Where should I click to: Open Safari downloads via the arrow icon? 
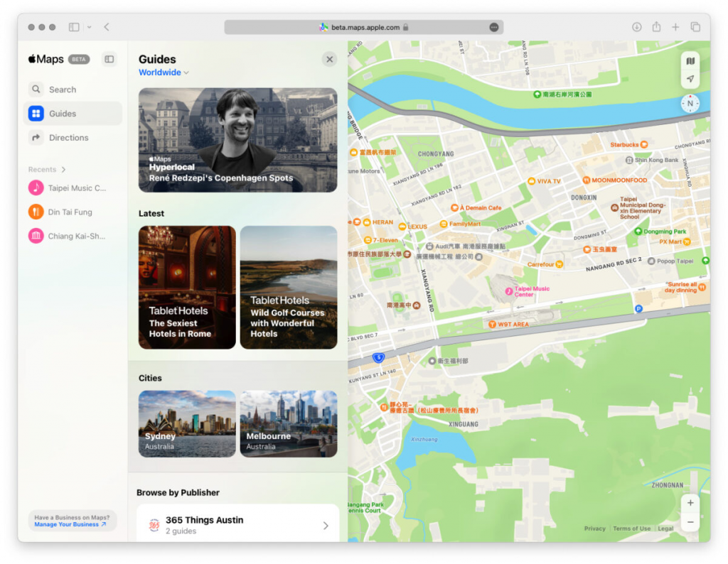click(x=636, y=27)
